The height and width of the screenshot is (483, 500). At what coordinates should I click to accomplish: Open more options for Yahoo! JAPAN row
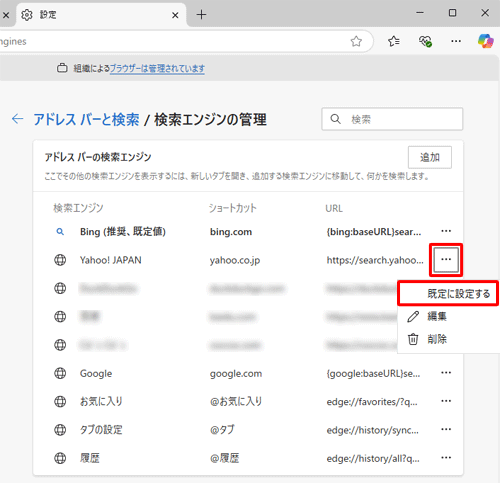[x=446, y=259]
